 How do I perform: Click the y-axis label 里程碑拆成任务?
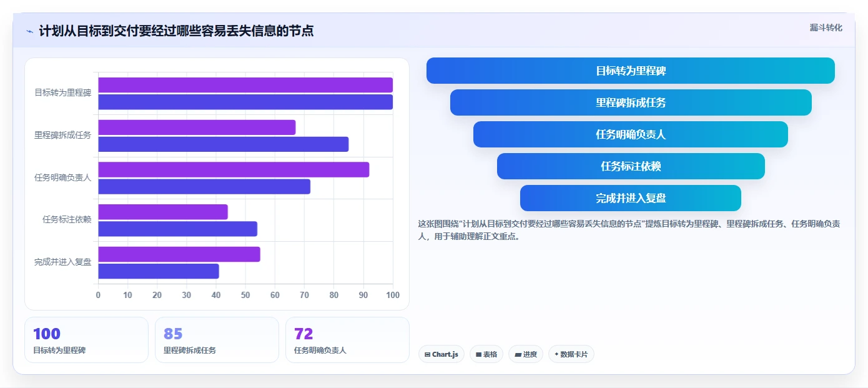click(62, 135)
